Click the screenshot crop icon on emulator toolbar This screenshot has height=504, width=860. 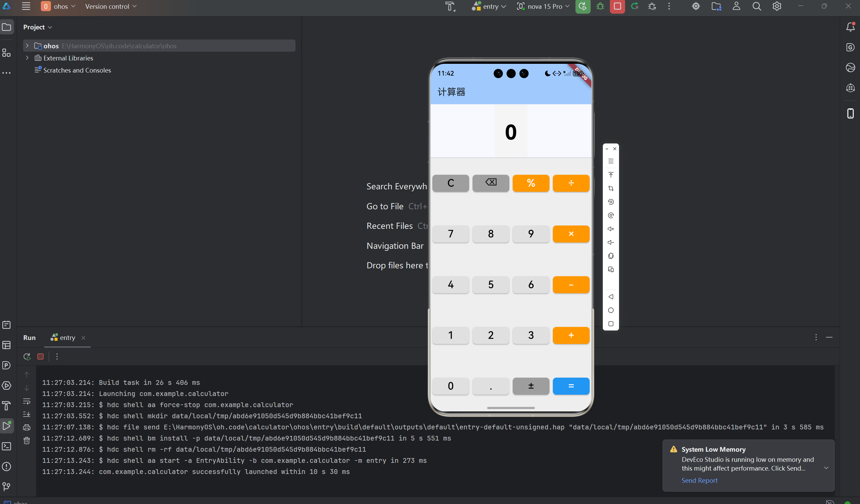click(611, 188)
